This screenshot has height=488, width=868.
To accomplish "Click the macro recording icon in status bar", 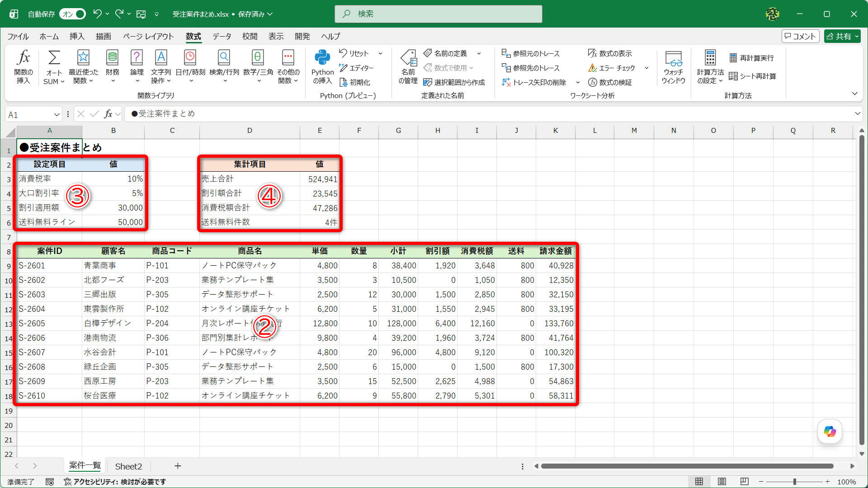I will (50, 482).
